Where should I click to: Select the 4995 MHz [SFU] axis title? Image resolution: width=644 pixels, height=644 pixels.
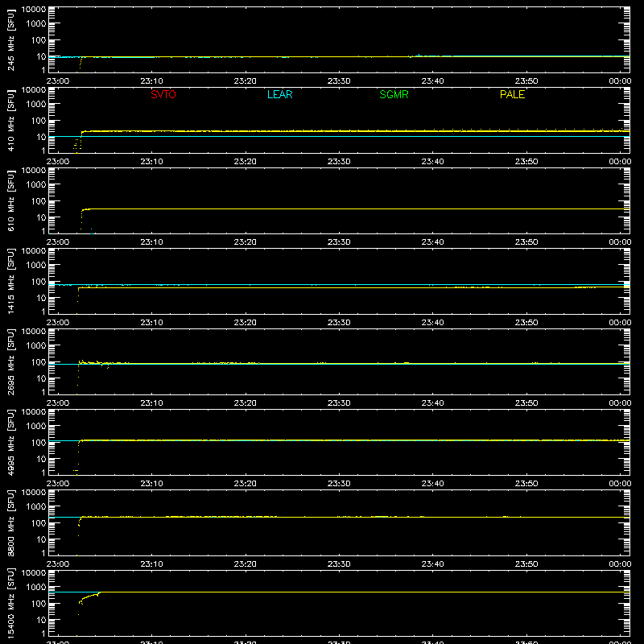tap(11, 442)
